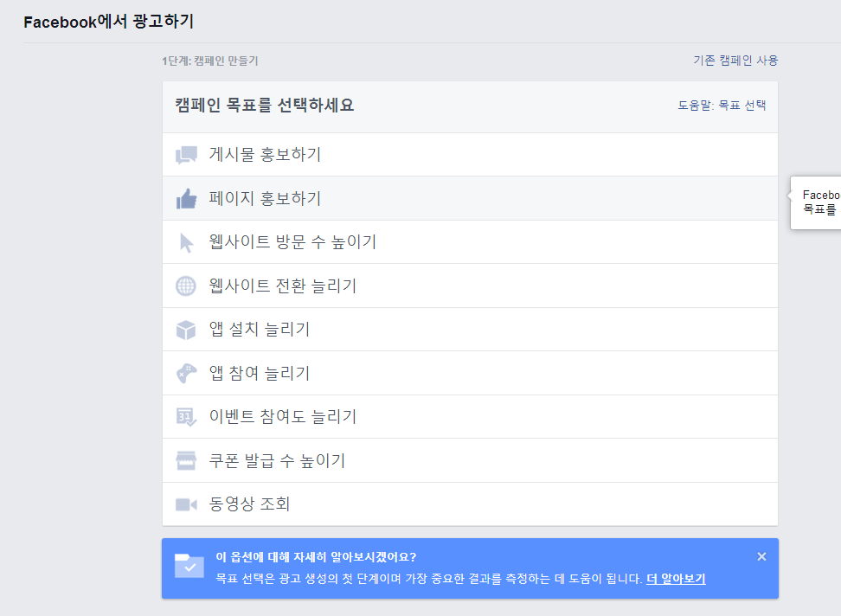The width and height of the screenshot is (841, 616).
Task: Select 페이지 홍보하기 objective
Action: [470, 198]
